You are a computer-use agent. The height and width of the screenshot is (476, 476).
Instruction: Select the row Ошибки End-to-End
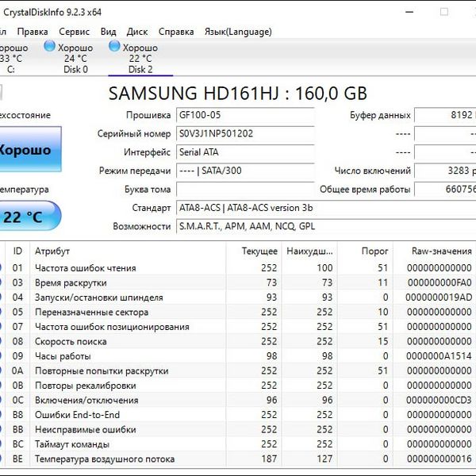pos(238,415)
